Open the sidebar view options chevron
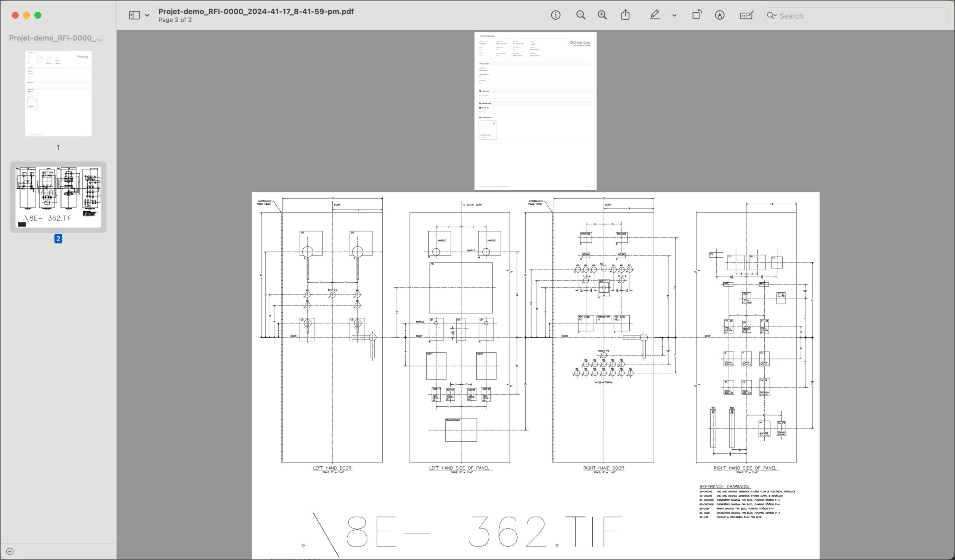955x560 pixels. coord(147,15)
